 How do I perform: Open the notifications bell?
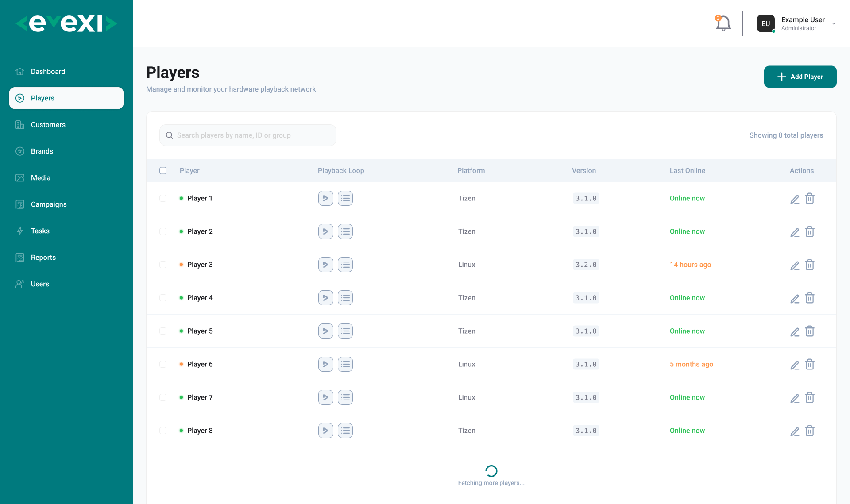point(723,23)
